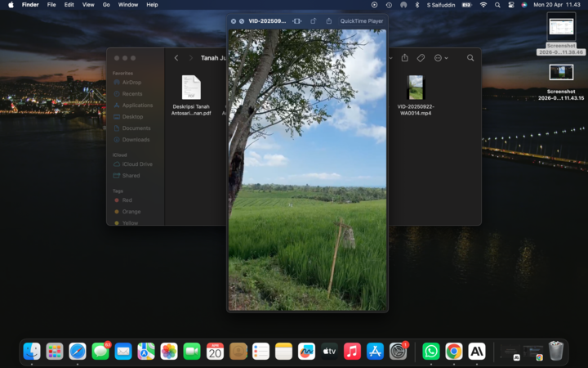Select AirDrop in Finder sidebar

click(x=131, y=83)
